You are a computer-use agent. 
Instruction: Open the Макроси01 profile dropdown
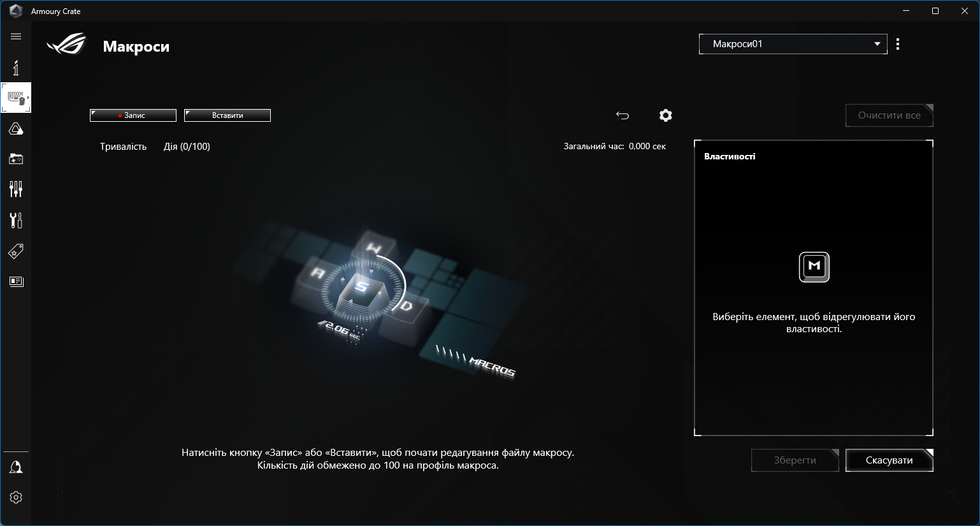tap(793, 44)
